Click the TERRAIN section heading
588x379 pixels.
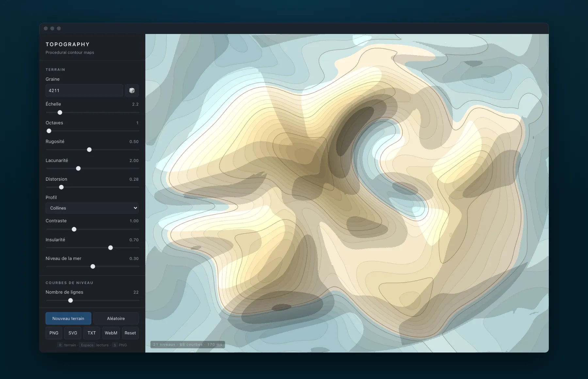pyautogui.click(x=56, y=70)
